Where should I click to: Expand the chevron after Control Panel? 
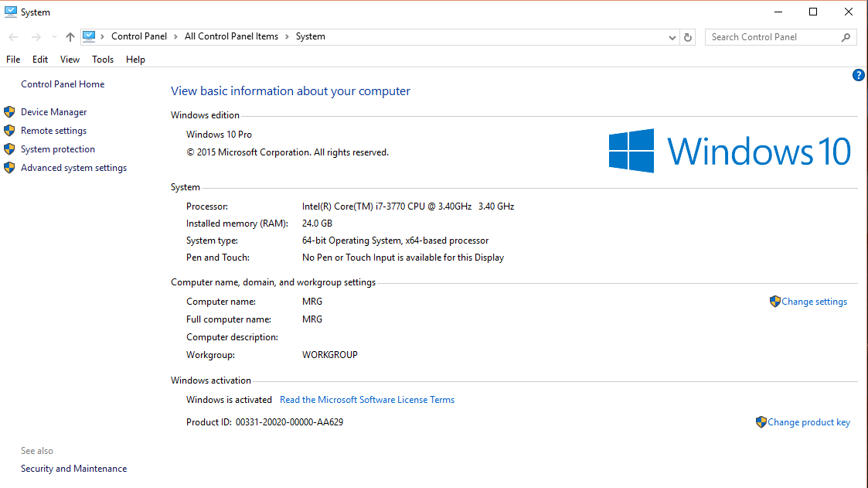click(x=176, y=36)
